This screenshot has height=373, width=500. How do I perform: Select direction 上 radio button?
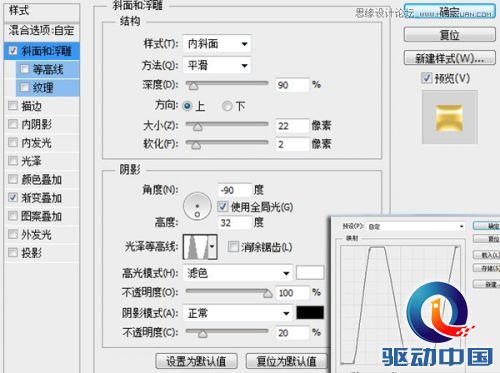click(x=187, y=106)
